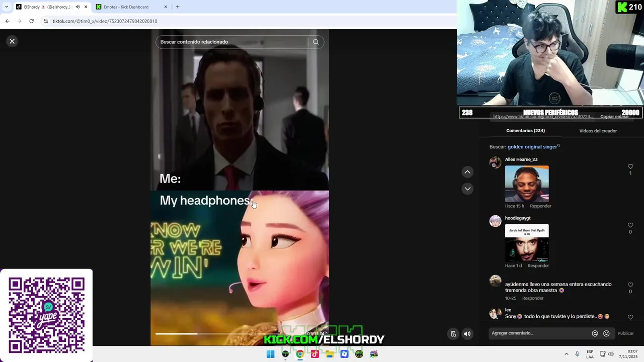Reply to Allen Hearne_23's comment
This screenshot has height=362, width=644.
pyautogui.click(x=540, y=206)
